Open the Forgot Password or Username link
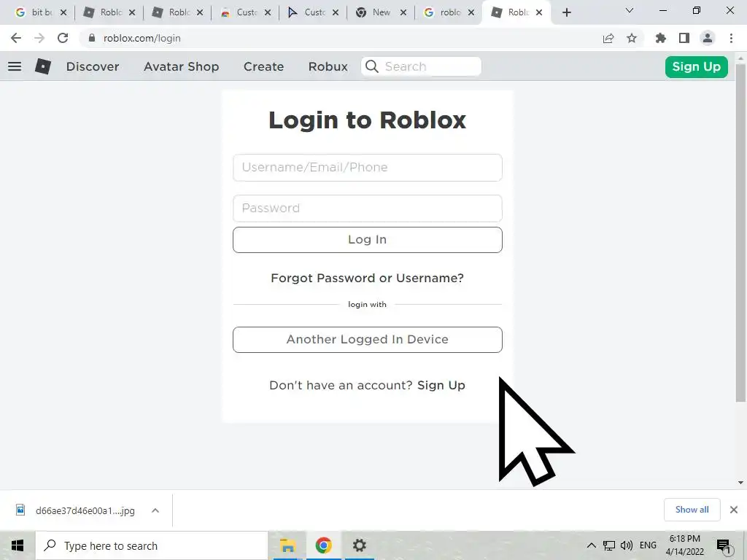747x560 pixels. click(x=368, y=278)
